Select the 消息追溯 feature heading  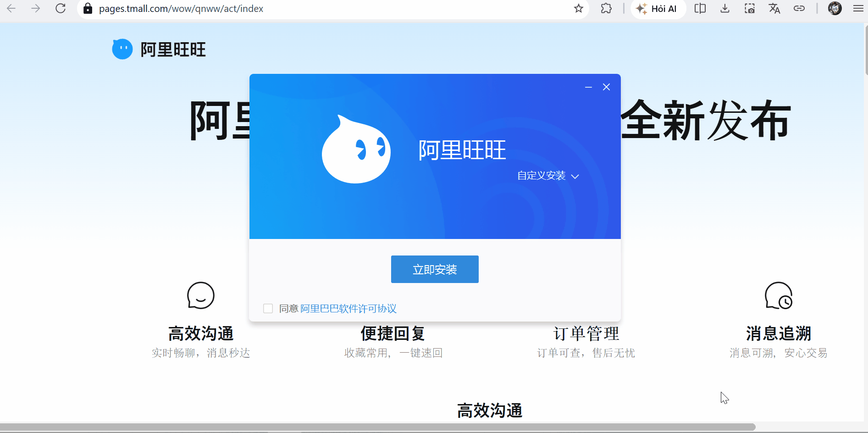779,333
